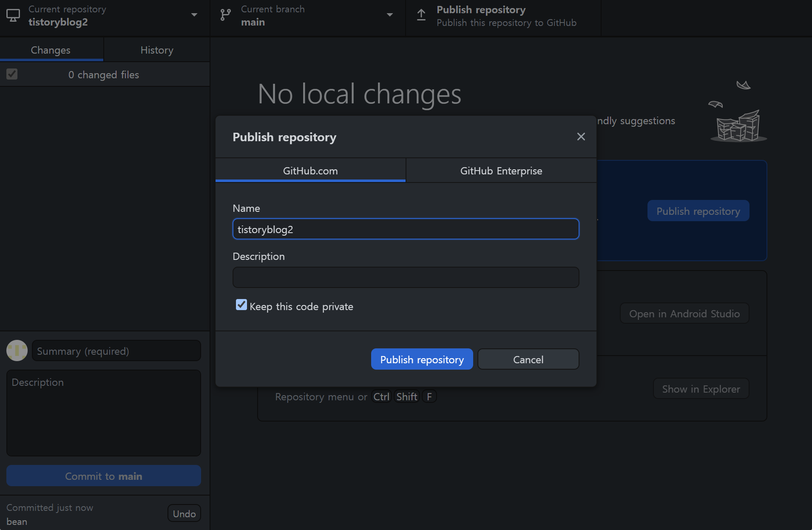Switch to the GitHub Enterprise tab
The height and width of the screenshot is (530, 812).
click(501, 171)
